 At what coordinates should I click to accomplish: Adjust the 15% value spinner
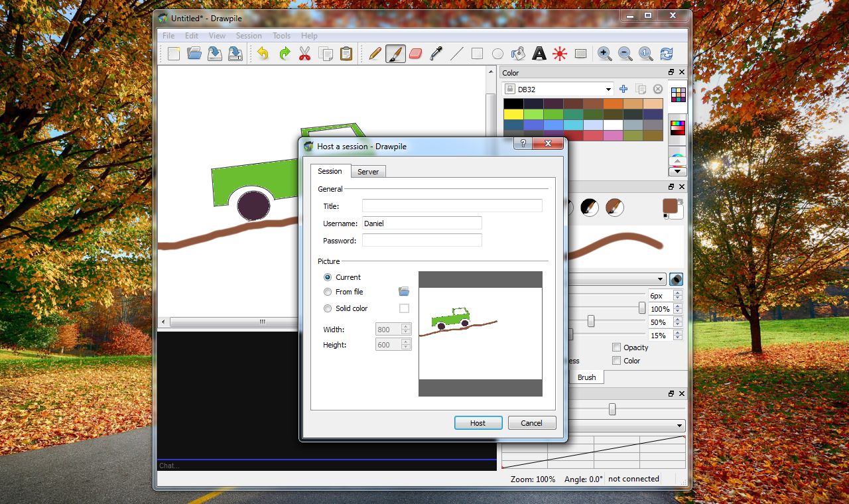coord(665,336)
